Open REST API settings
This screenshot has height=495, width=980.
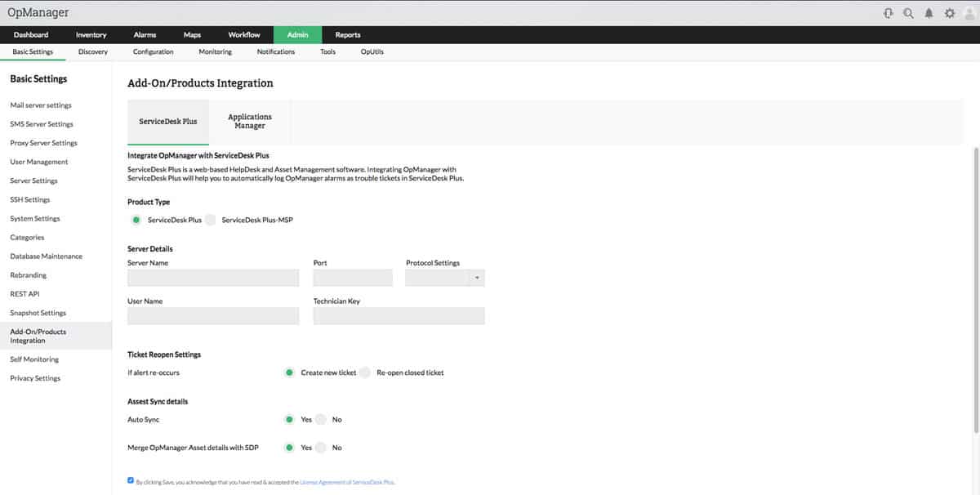[x=24, y=294]
